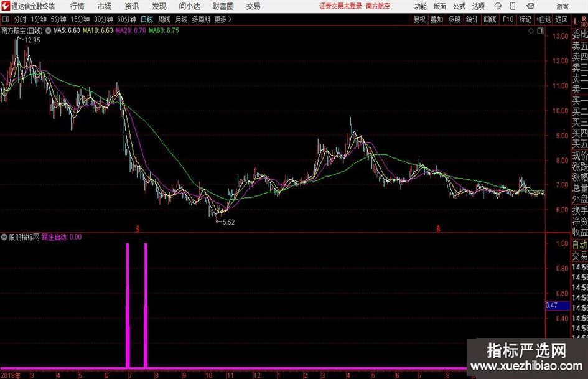
Task: Click the 跟庄启动: 0.00 indicator label
Action: pyautogui.click(x=62, y=237)
